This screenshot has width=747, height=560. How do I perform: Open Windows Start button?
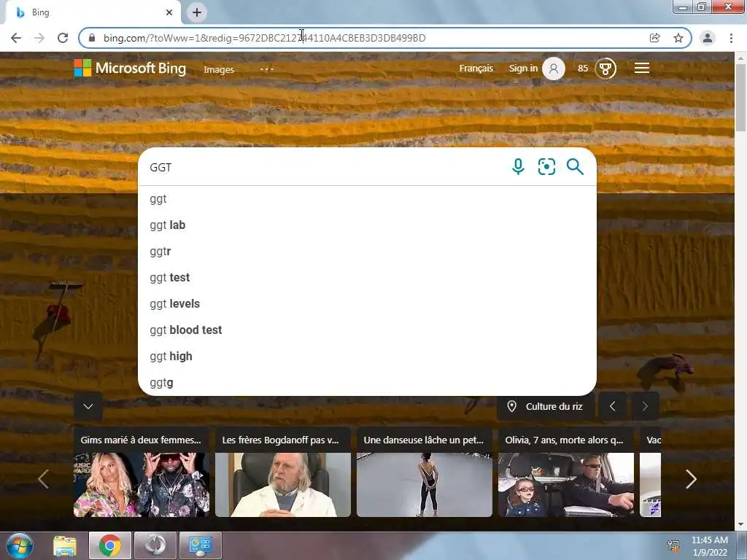point(20,545)
